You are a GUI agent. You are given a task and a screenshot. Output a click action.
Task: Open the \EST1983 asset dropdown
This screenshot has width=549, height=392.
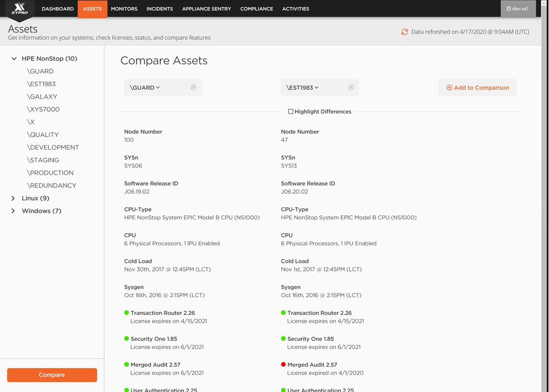click(x=302, y=87)
